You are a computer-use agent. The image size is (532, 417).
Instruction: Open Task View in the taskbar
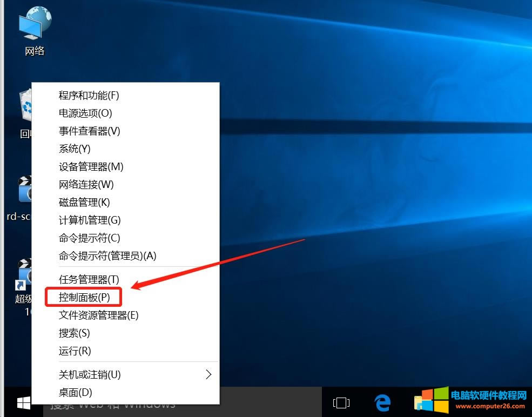[x=341, y=402]
